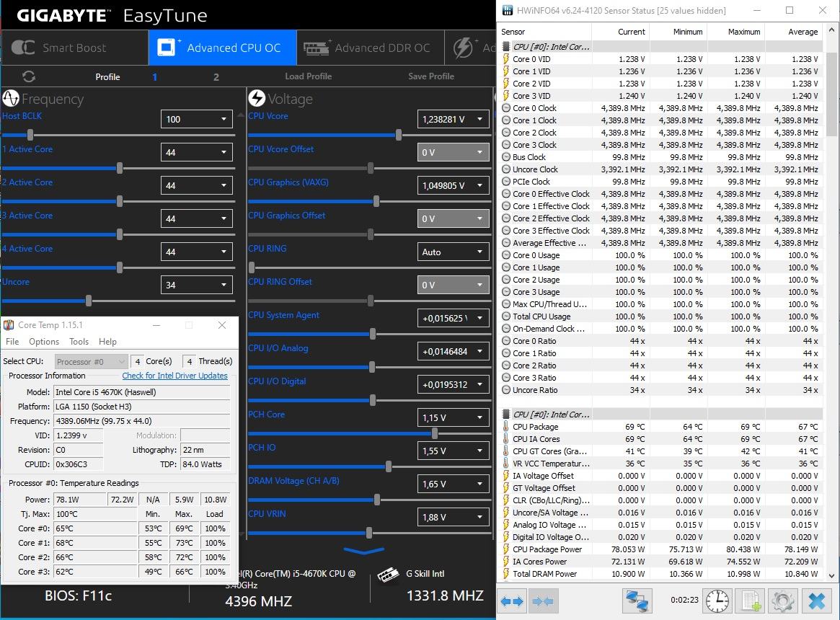Open Core Temp Tools menu
840x620 pixels.
(x=79, y=341)
